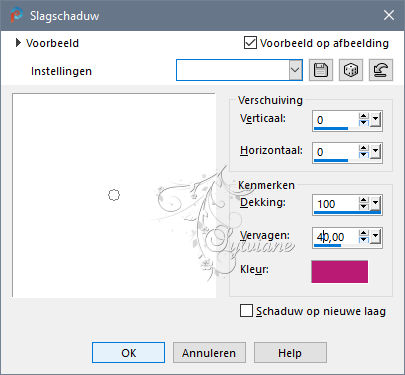
Task: Toggle the Voorbeeld op afbeelding checkbox
Action: 250,43
